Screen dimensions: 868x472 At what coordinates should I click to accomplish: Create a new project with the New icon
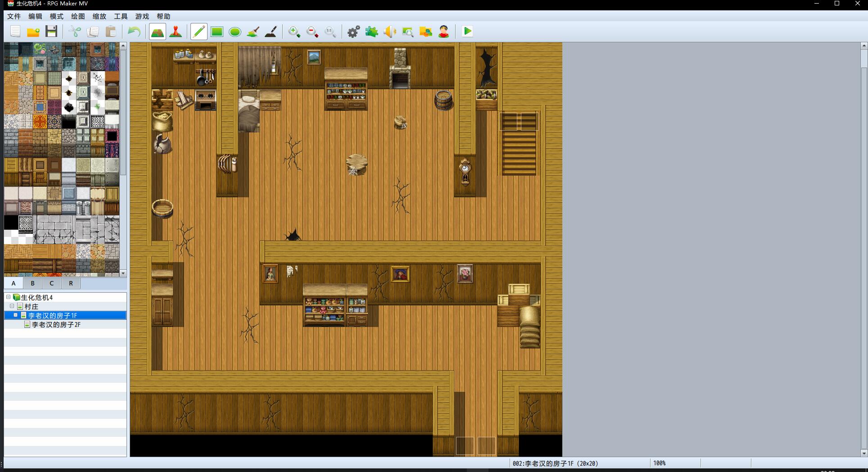pos(15,32)
